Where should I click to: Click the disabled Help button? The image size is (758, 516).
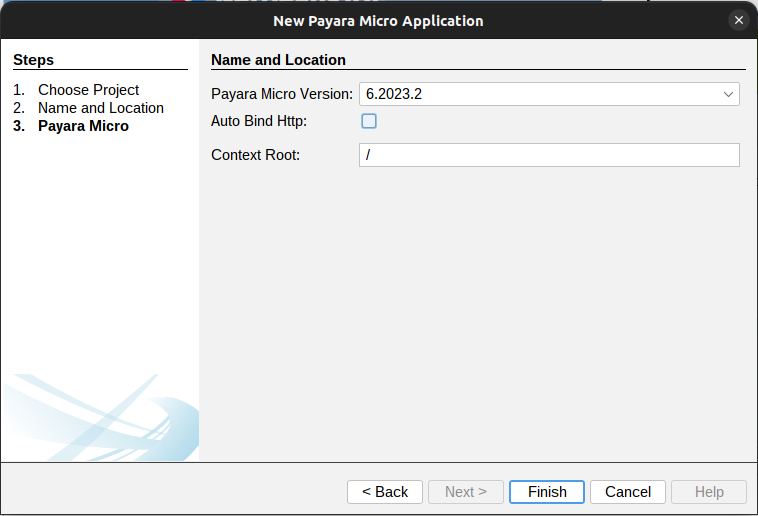[709, 492]
